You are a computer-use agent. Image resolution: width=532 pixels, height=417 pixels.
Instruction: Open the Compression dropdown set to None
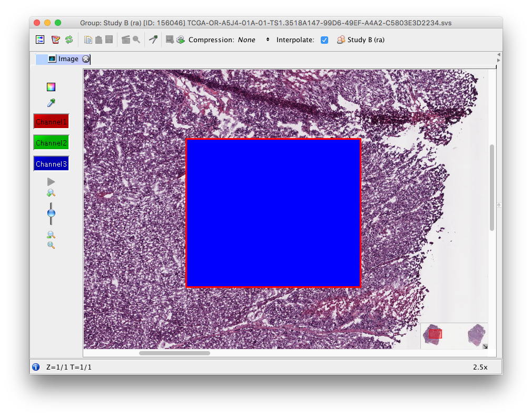coord(253,40)
